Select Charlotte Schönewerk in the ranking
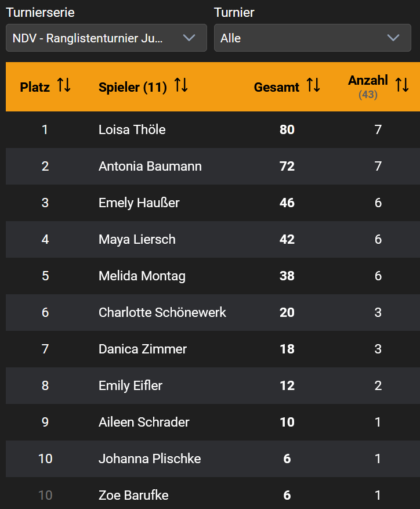This screenshot has height=509, width=420. pos(162,312)
